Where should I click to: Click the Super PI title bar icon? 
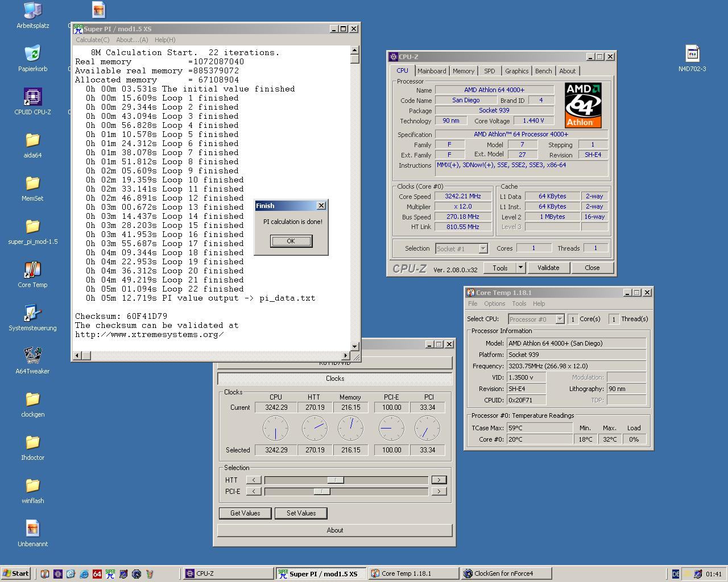point(78,29)
